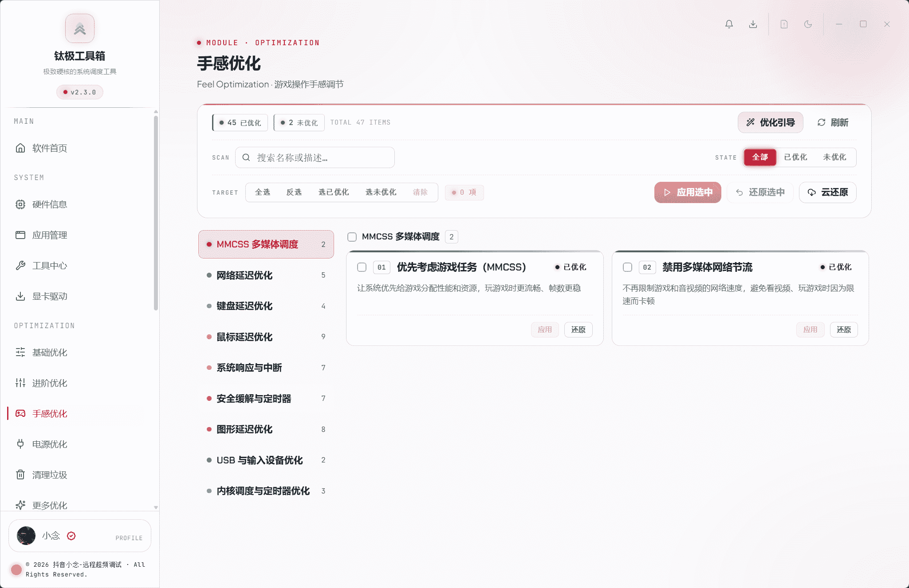909x588 pixels.
Task: Click the 刷新 refresh button
Action: pos(833,122)
